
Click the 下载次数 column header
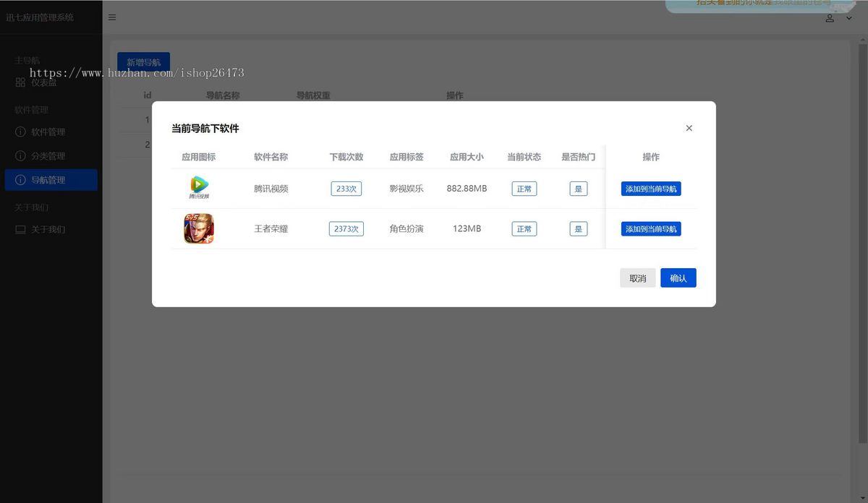pyautogui.click(x=346, y=157)
